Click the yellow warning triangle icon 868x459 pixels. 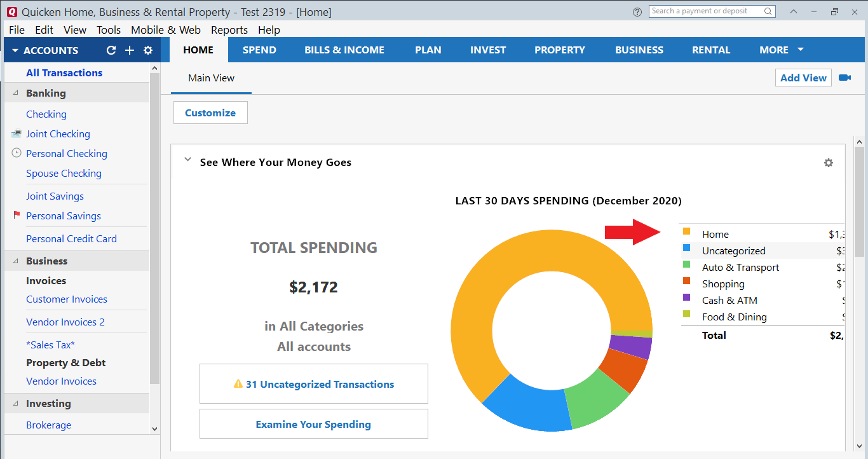coord(238,384)
